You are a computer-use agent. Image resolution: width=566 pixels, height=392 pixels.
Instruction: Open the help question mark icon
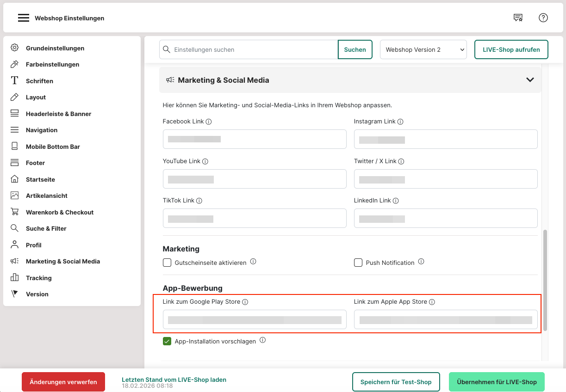click(543, 18)
